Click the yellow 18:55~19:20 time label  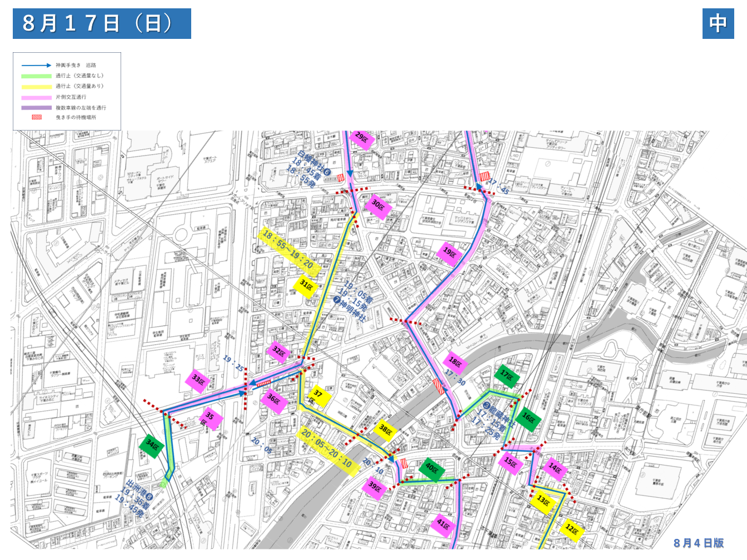click(x=288, y=250)
